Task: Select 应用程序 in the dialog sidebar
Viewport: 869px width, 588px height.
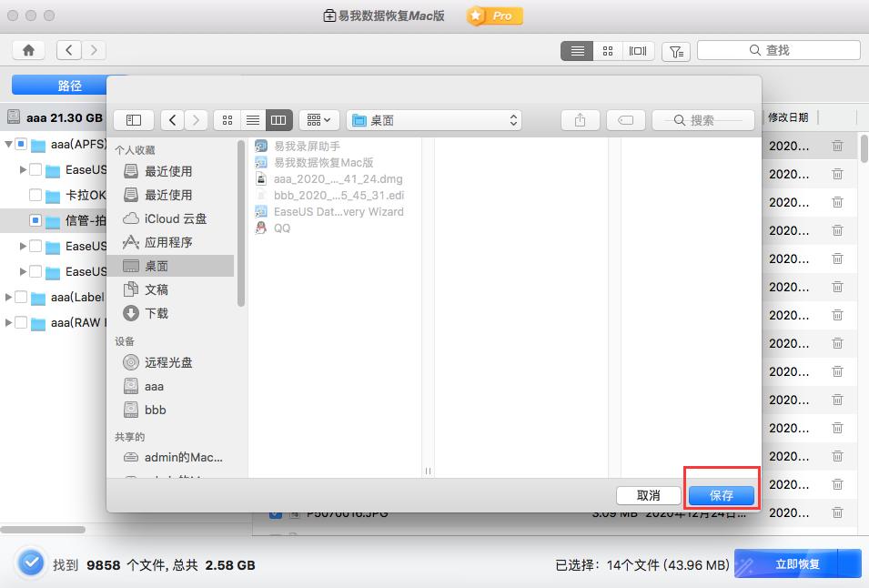Action: pos(168,242)
